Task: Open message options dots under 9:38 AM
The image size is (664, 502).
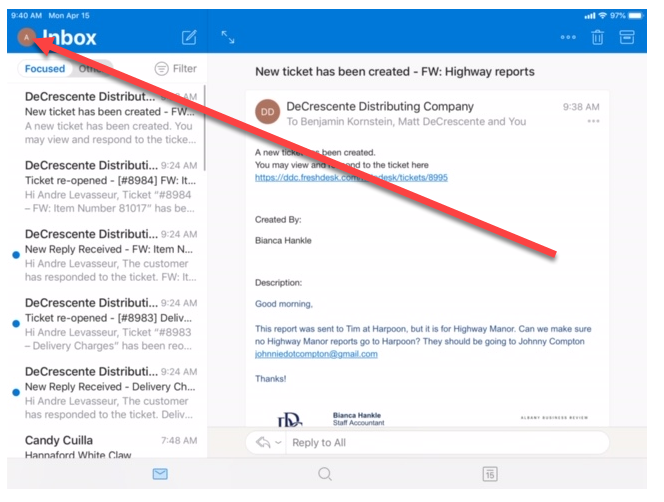Action: (593, 122)
